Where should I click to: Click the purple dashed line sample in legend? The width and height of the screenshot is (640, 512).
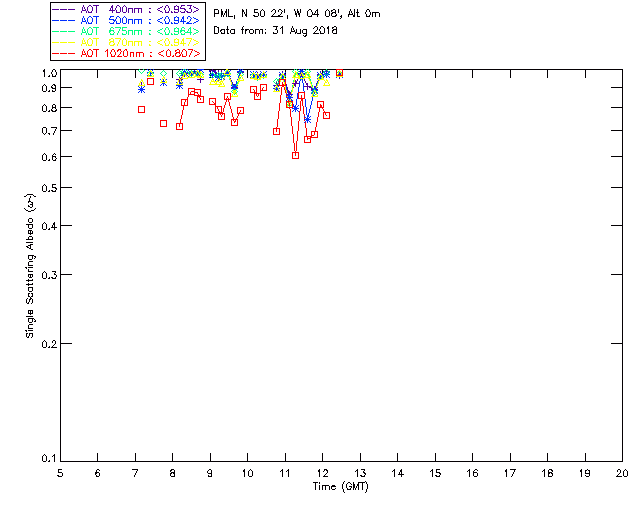click(64, 9)
